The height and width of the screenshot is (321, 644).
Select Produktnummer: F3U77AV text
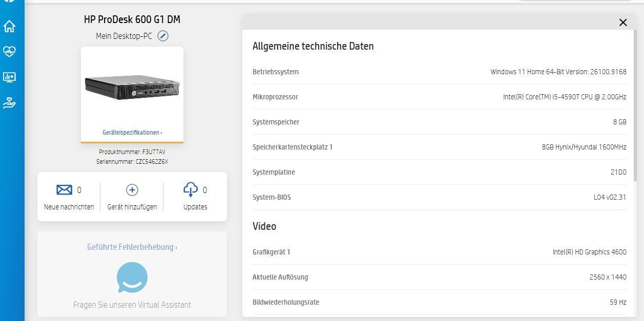click(x=132, y=152)
